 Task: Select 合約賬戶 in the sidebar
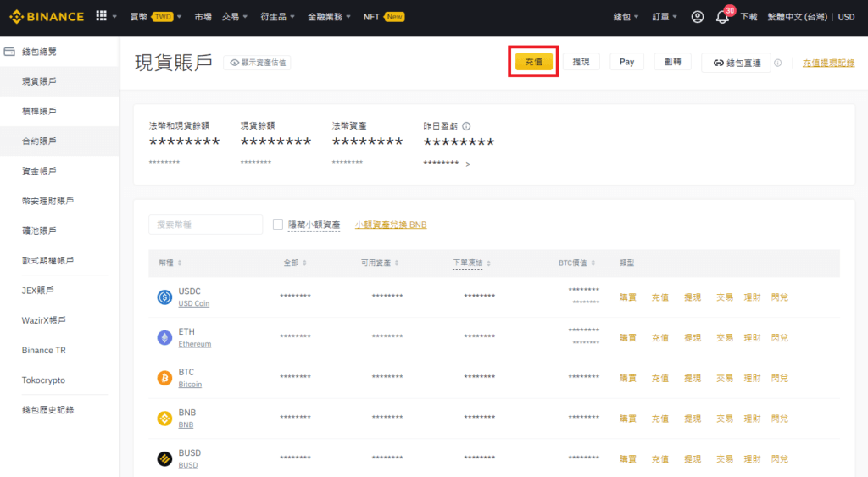pos(59,141)
